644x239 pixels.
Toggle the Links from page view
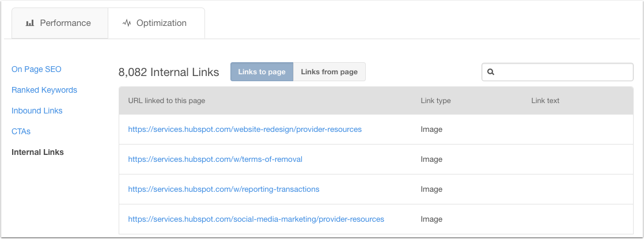click(329, 72)
